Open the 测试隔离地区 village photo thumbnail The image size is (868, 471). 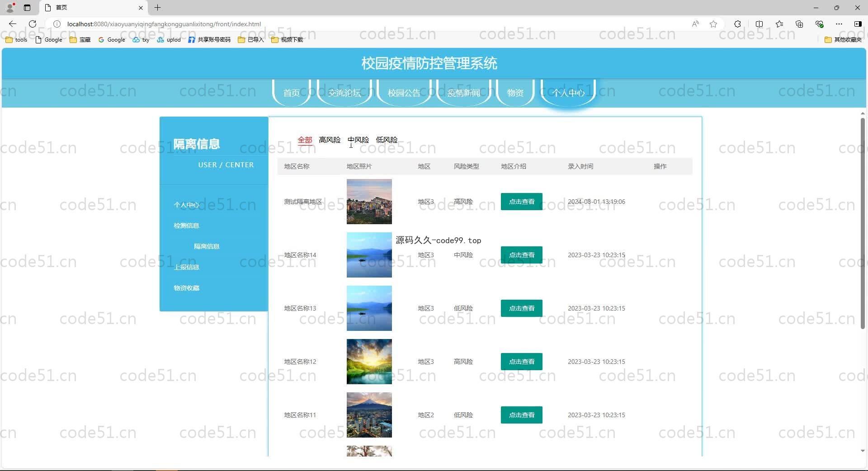click(369, 202)
